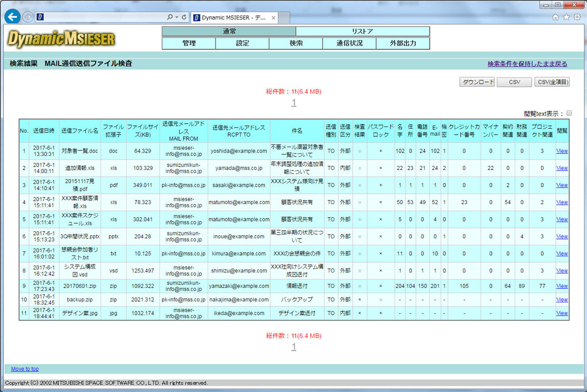Open the browser home icon
This screenshot has width=587, height=392.
(x=555, y=17)
